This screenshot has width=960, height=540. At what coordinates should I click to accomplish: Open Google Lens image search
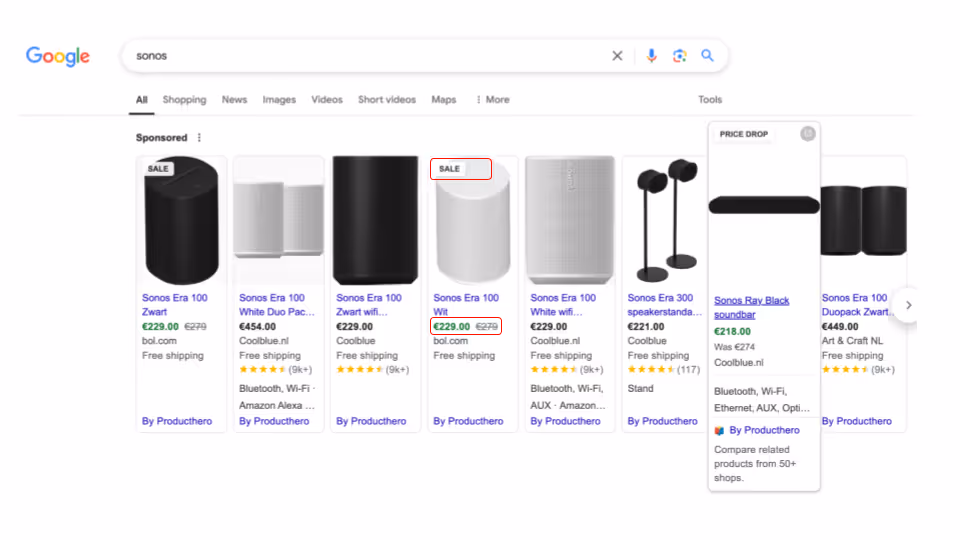click(680, 56)
